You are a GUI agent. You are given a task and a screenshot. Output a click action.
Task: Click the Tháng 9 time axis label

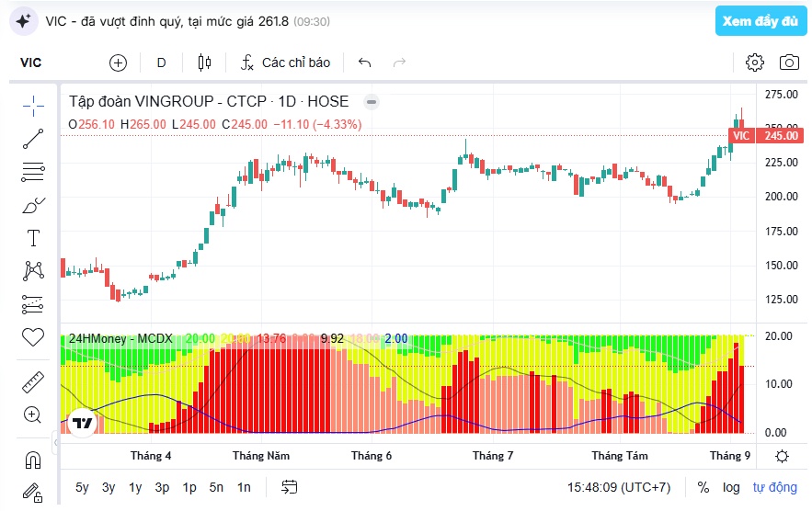(x=729, y=456)
